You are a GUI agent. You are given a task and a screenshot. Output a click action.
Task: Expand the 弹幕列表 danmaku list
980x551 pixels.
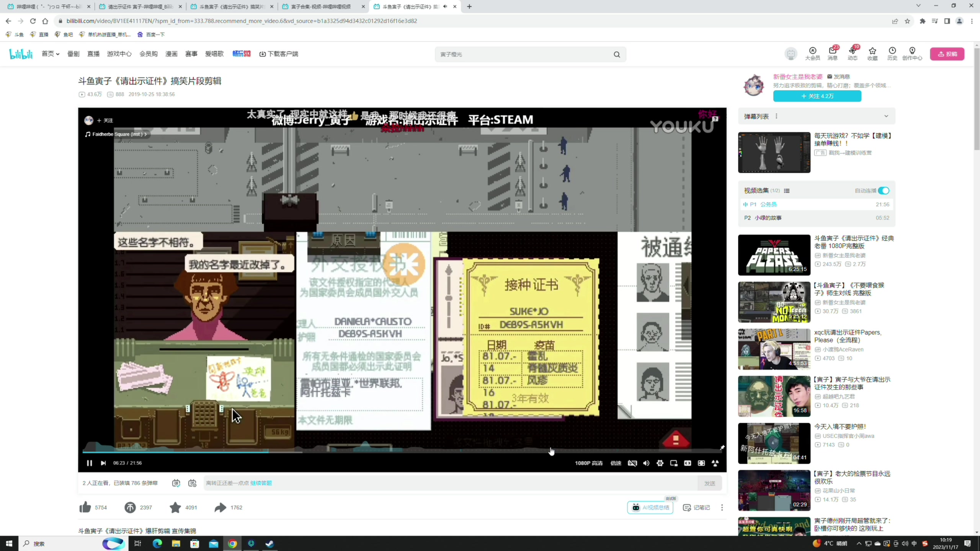(886, 116)
